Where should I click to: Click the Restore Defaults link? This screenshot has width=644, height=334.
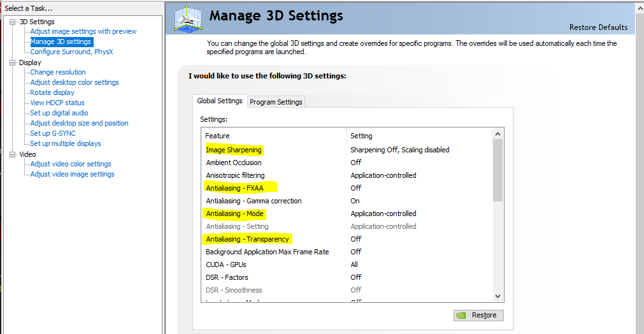[598, 27]
